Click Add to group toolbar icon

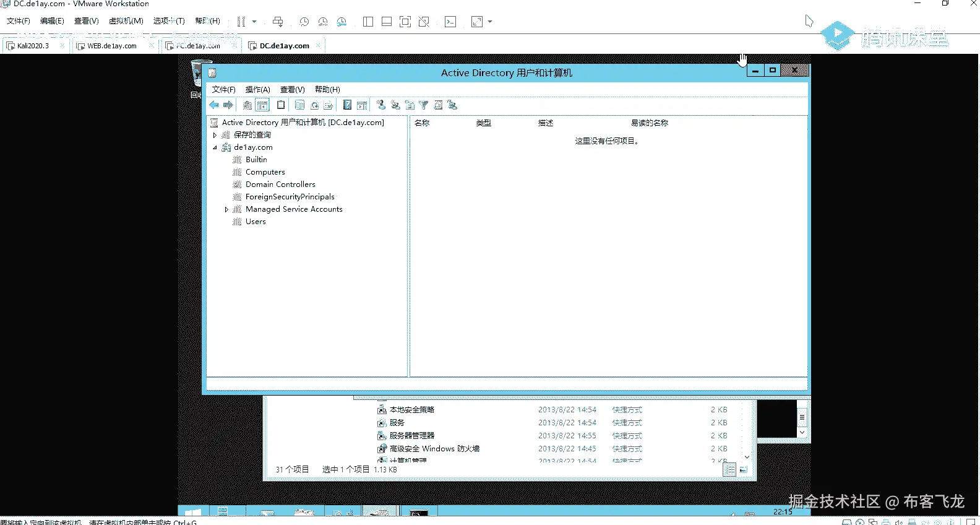point(452,105)
